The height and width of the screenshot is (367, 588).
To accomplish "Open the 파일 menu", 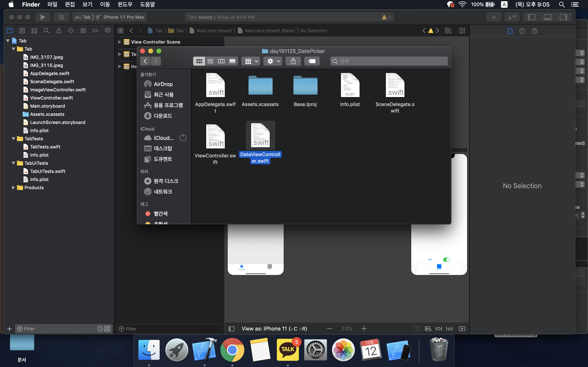I will tap(52, 4).
